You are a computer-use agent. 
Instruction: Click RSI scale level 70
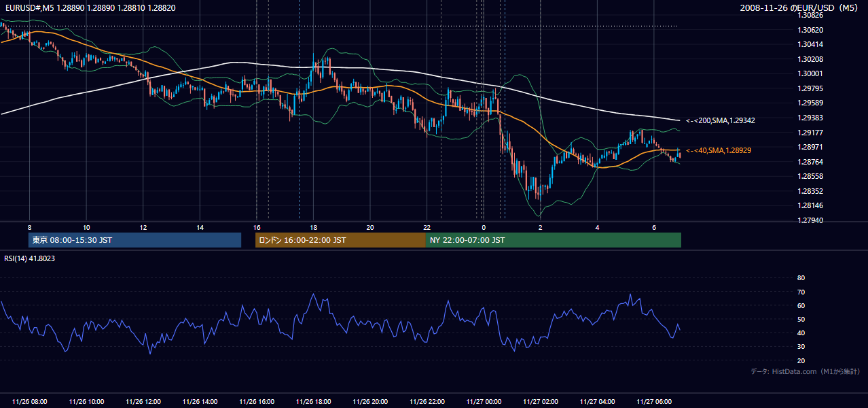pos(801,292)
